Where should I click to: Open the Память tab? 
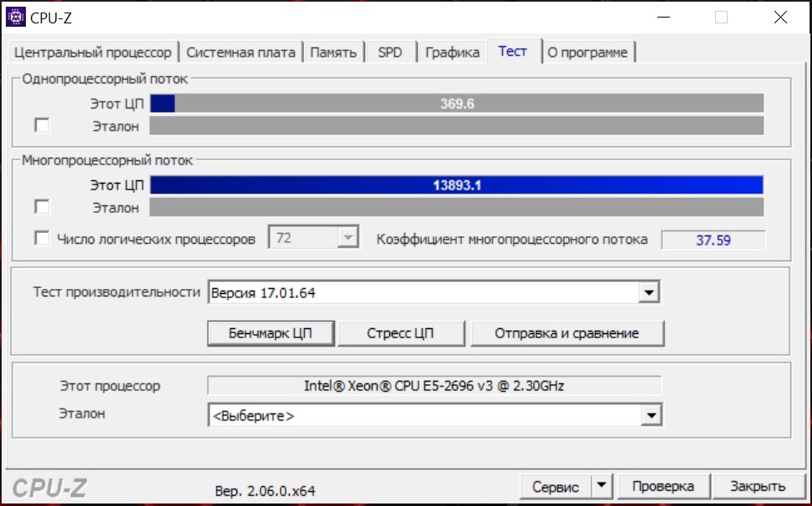click(x=333, y=53)
